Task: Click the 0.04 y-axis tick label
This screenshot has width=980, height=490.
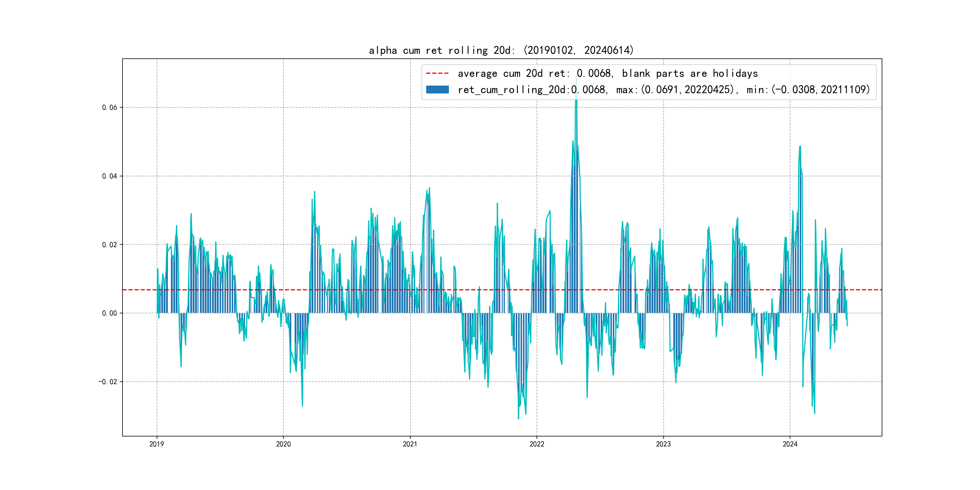Action: click(109, 176)
